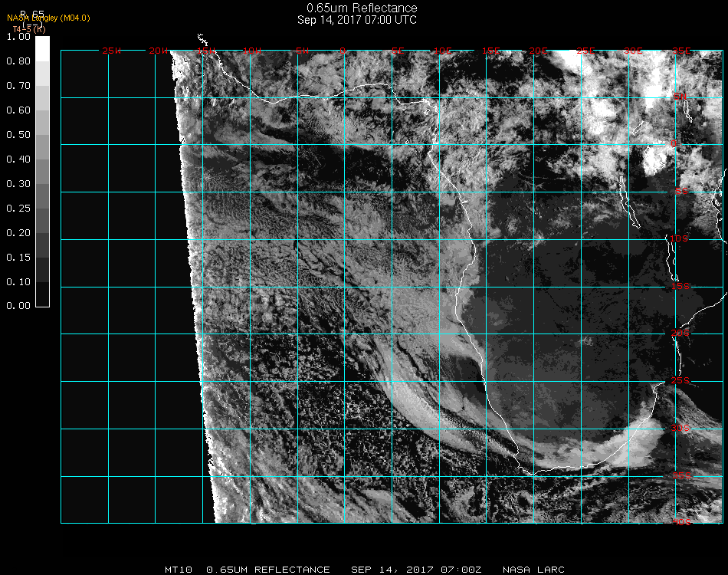Click the Sep 14, 2017 07:00 UTC timestamp

(x=357, y=20)
